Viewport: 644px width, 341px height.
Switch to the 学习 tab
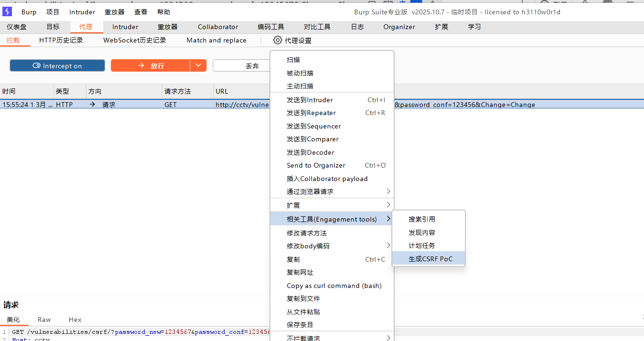475,27
